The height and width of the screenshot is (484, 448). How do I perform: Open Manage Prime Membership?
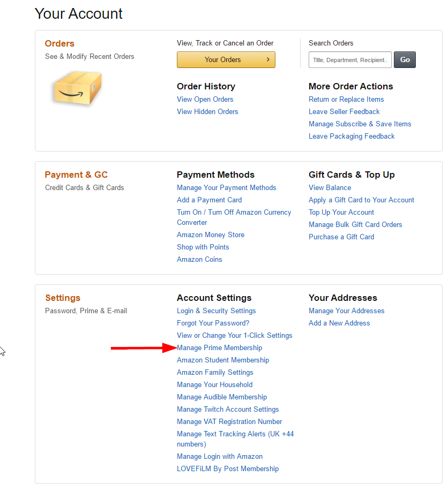click(219, 347)
